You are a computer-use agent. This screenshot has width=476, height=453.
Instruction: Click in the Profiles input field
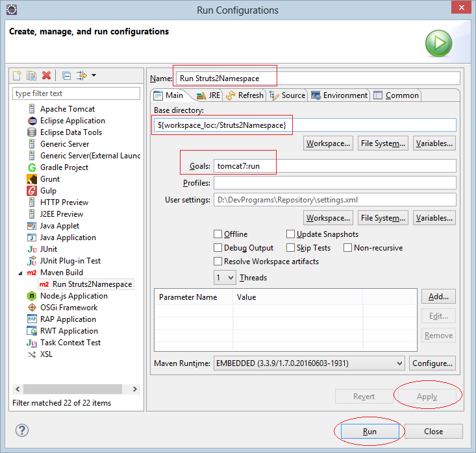335,183
